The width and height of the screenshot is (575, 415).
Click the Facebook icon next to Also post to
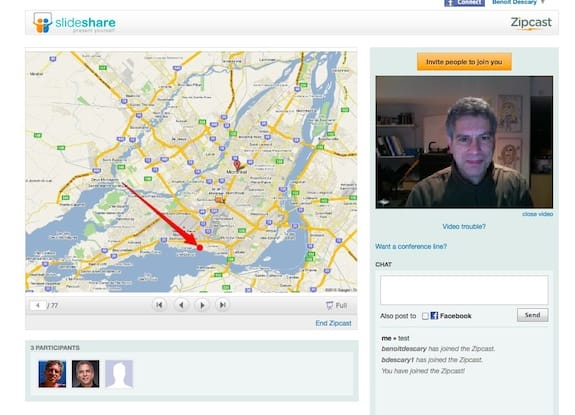(434, 316)
